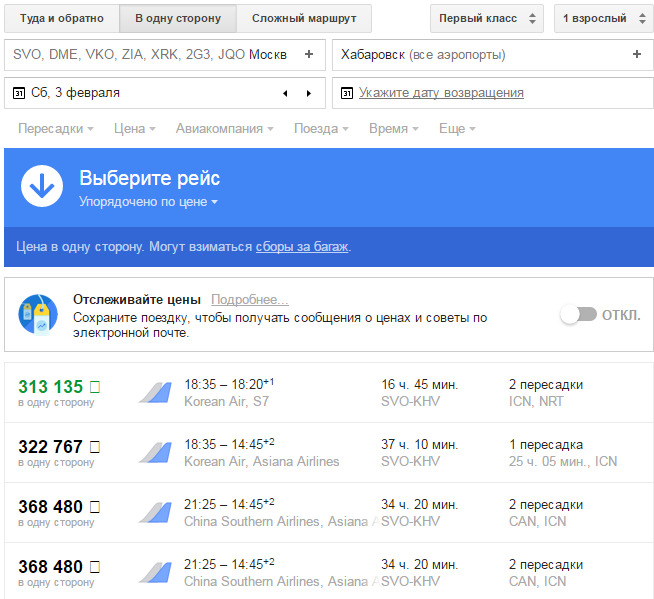The image size is (654, 599).
Task: Change sorting via 'Упорядочено по цене'
Action: click(148, 202)
